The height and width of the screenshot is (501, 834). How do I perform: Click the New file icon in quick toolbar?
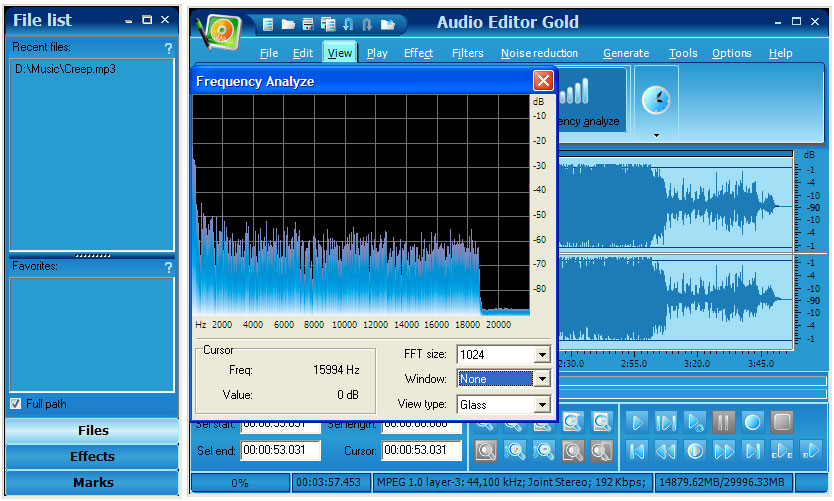(268, 24)
